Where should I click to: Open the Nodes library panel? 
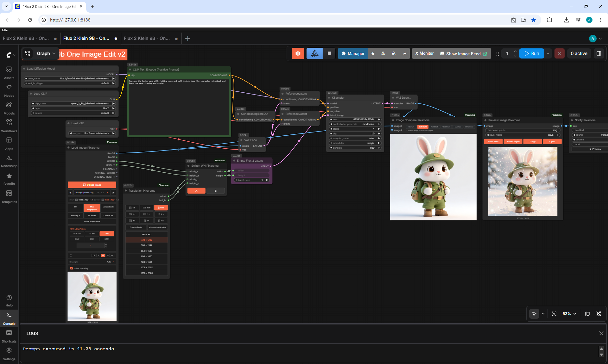click(9, 90)
